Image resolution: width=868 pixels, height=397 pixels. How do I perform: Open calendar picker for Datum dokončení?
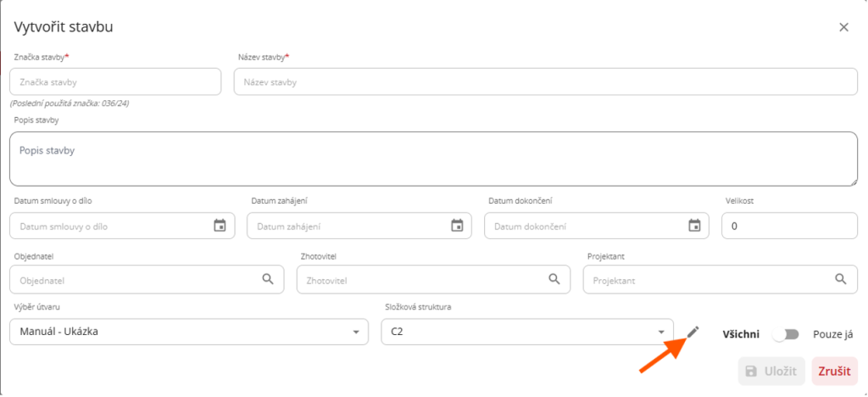694,226
